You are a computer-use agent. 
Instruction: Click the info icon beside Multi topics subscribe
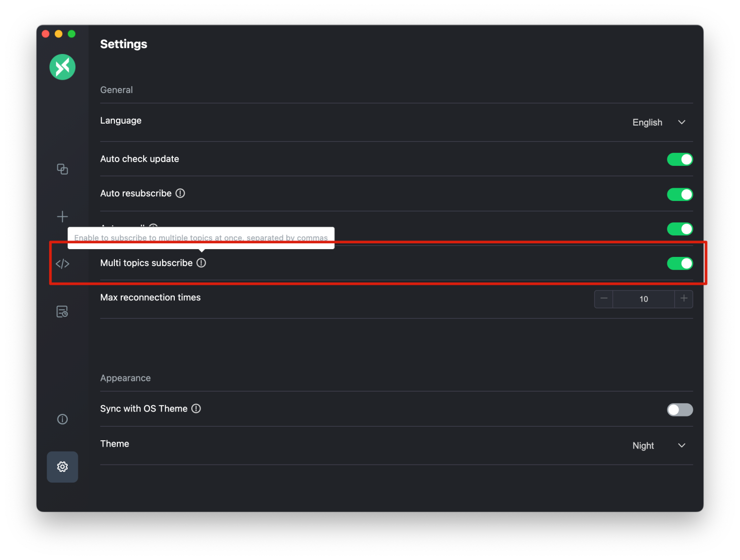click(202, 263)
